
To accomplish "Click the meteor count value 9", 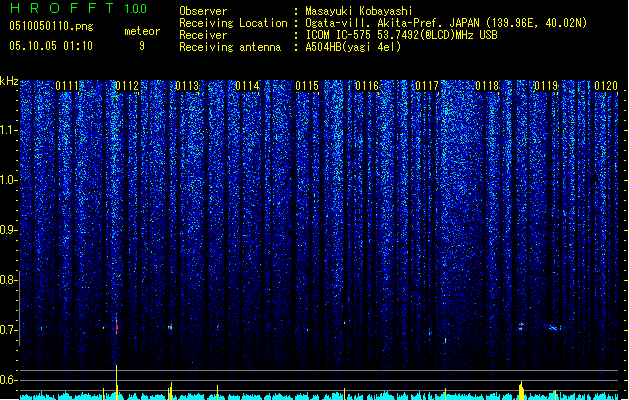I will (142, 46).
